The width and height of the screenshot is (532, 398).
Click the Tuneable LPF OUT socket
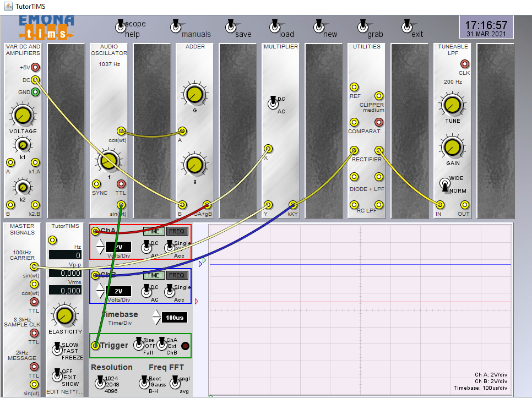(x=465, y=205)
